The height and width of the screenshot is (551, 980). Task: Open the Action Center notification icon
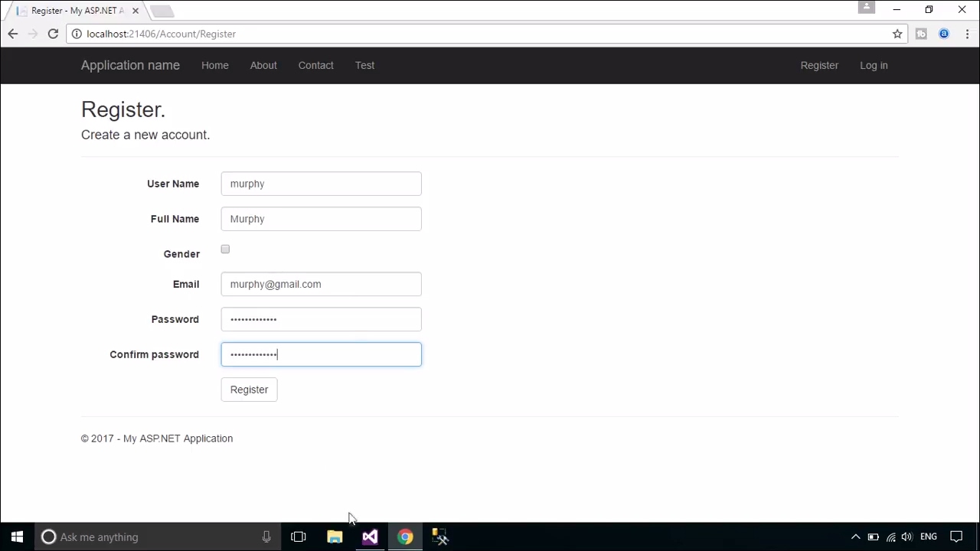[956, 536]
